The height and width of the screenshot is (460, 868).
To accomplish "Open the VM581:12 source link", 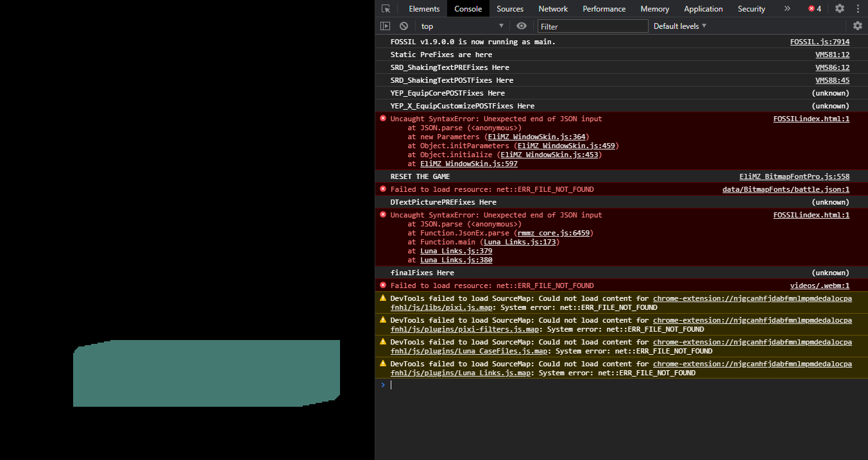I will [x=832, y=55].
